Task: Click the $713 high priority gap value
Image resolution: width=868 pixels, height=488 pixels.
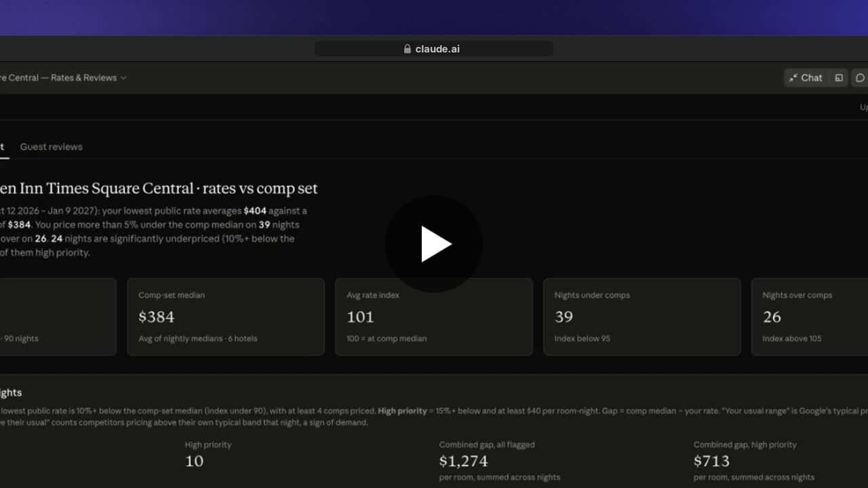Action: tap(711, 461)
